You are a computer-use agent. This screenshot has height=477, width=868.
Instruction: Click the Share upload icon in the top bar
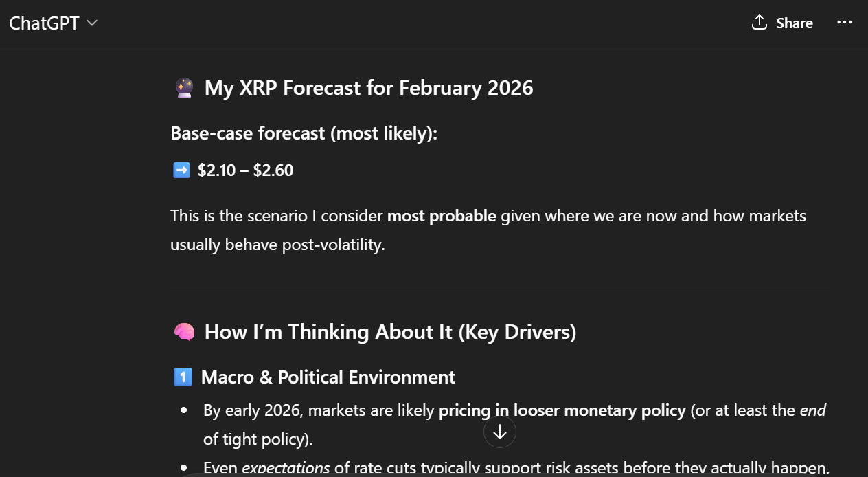(758, 22)
